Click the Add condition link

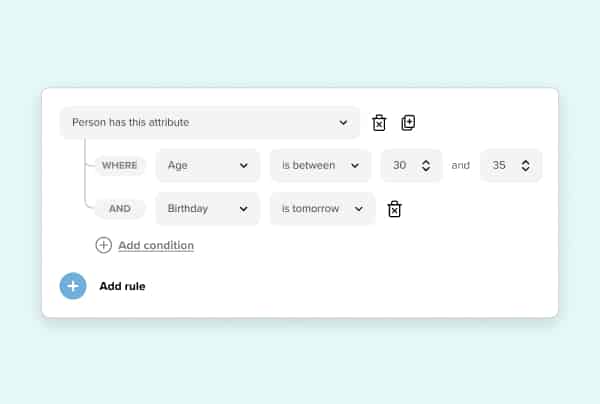tap(156, 245)
